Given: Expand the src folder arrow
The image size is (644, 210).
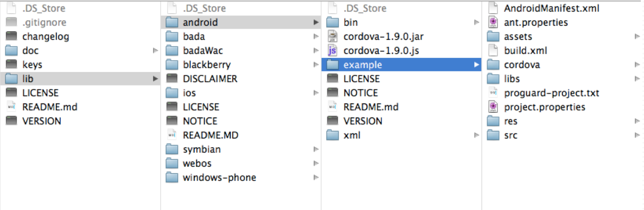Looking at the screenshot, I should click(x=637, y=135).
